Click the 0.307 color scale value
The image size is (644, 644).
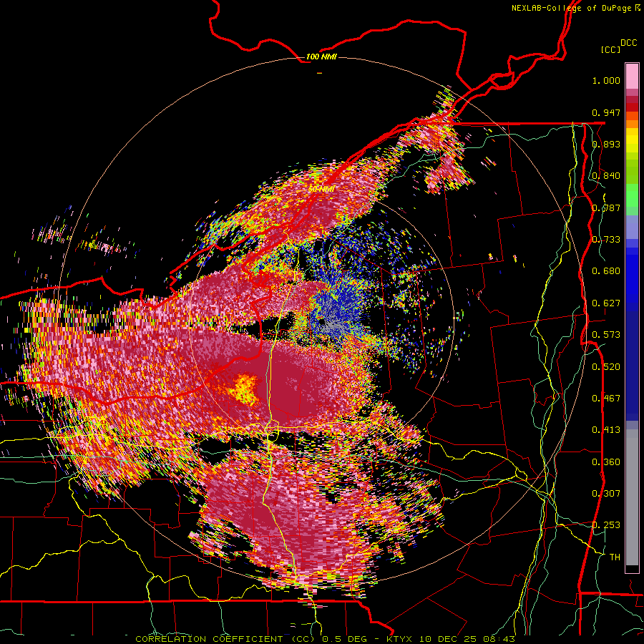606,494
